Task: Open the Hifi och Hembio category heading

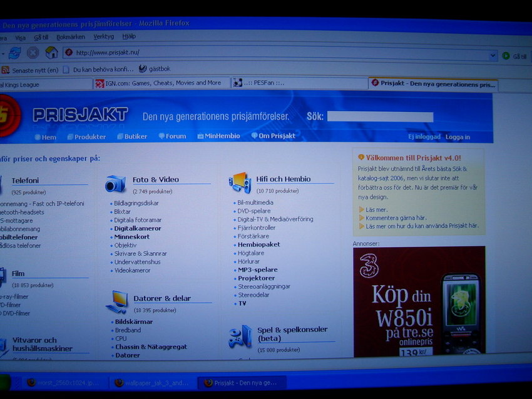Action: point(284,179)
